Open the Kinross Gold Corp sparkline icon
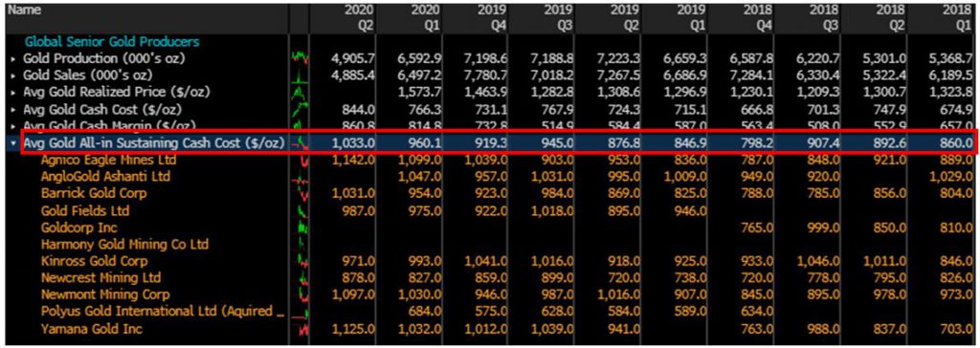The height and width of the screenshot is (348, 980). [300, 261]
